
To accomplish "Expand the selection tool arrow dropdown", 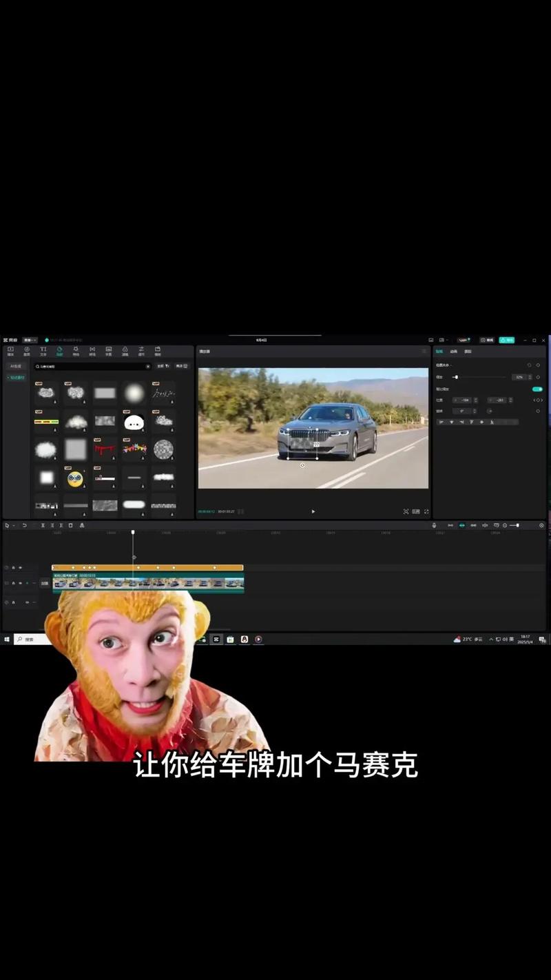I will coord(13,525).
